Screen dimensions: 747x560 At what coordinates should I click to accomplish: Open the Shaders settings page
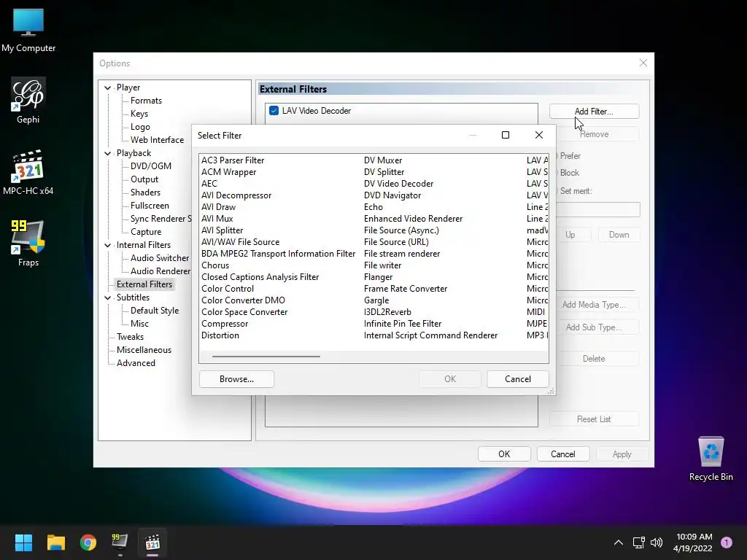click(x=145, y=192)
